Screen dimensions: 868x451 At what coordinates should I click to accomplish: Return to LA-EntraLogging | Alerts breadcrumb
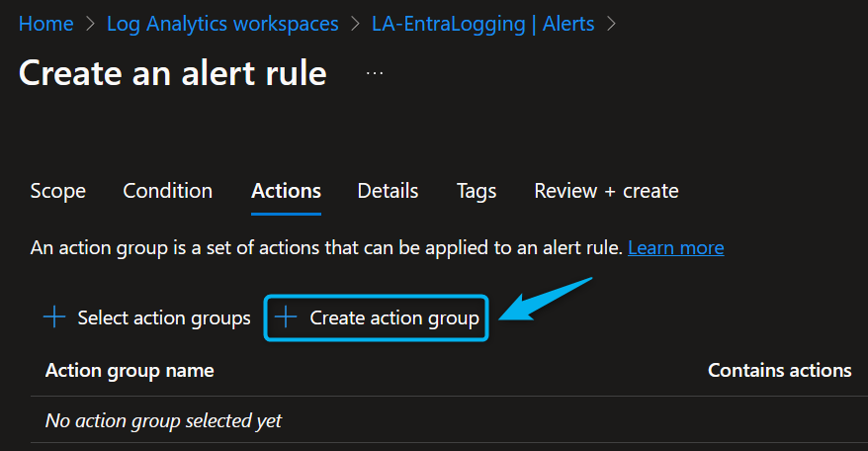pos(482,23)
